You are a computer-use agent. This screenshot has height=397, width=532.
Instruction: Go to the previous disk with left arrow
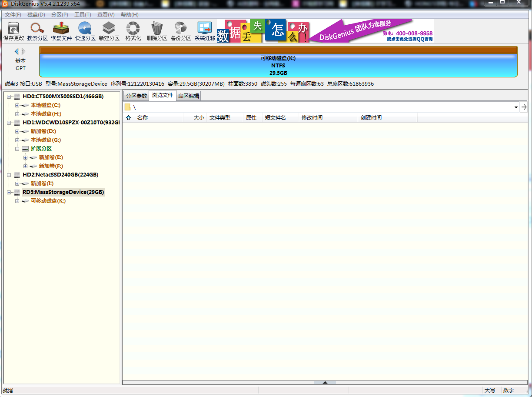pyautogui.click(x=17, y=51)
